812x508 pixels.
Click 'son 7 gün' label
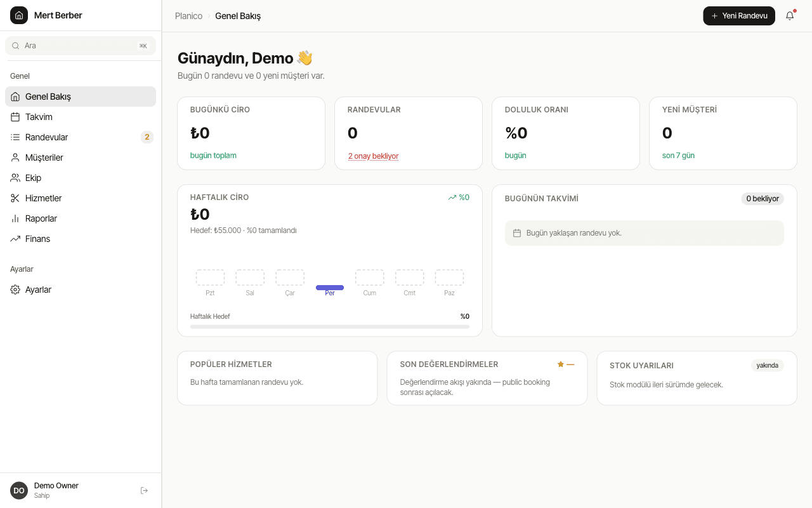[678, 156]
